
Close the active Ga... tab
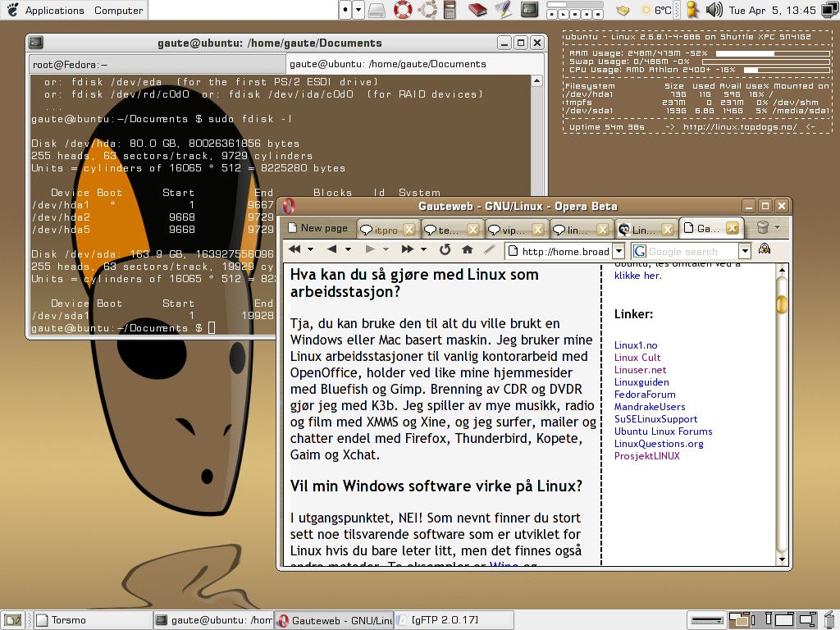point(733,229)
